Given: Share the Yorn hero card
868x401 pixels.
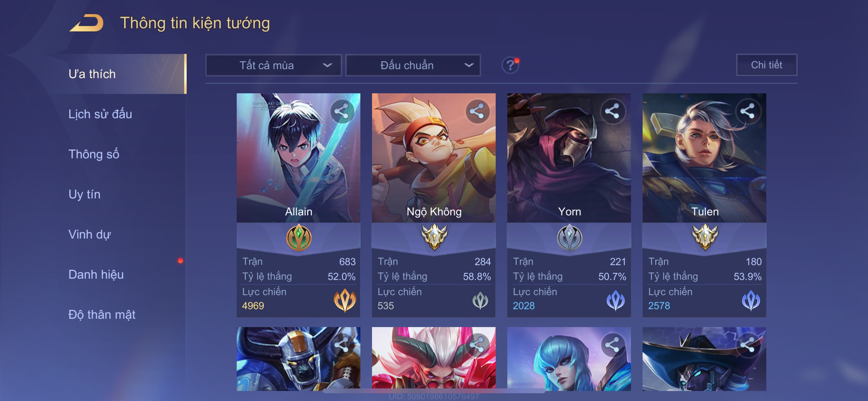Looking at the screenshot, I should (x=612, y=111).
